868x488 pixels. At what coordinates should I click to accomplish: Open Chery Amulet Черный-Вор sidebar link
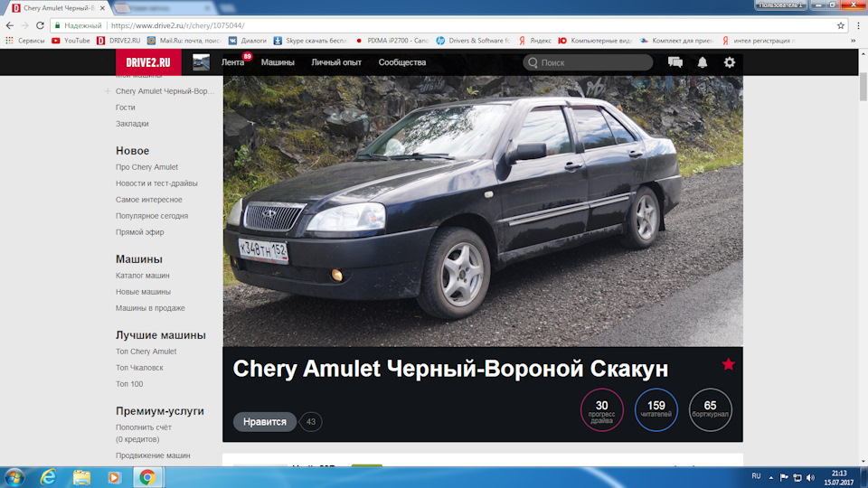[165, 90]
